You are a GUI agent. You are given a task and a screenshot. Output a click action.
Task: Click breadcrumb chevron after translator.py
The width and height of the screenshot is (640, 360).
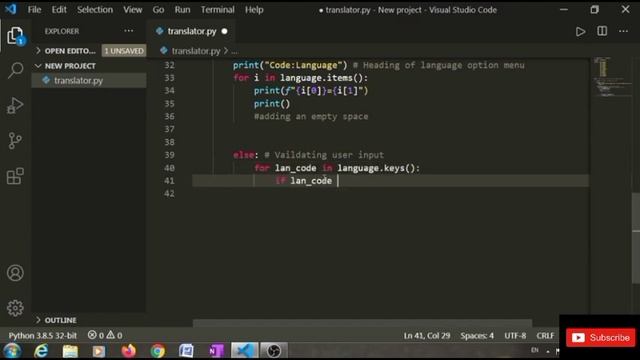(x=226, y=51)
